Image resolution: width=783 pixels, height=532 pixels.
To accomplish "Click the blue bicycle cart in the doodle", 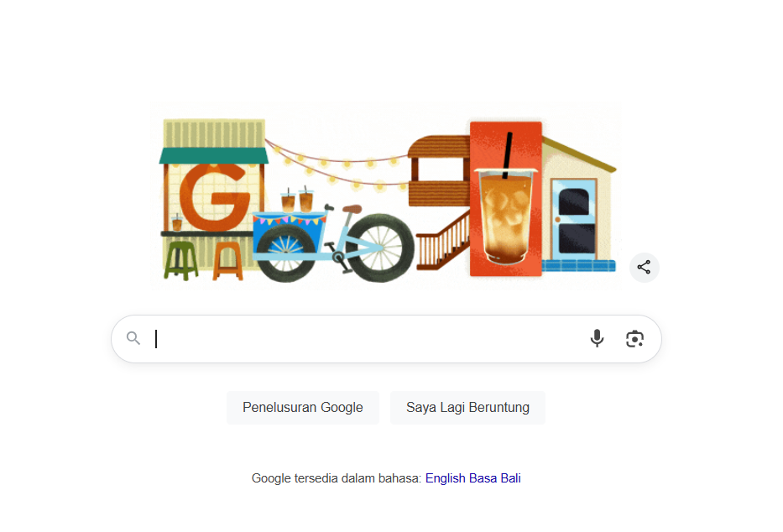I will click(289, 235).
